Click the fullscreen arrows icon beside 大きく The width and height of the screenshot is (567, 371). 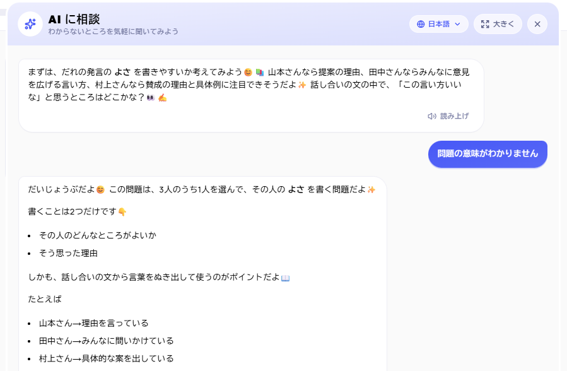pos(485,24)
